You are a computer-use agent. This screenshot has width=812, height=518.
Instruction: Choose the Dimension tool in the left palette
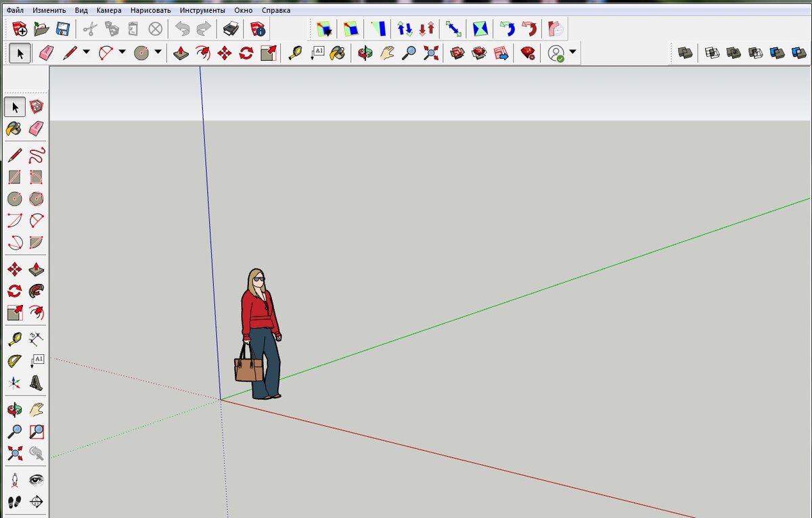37,339
